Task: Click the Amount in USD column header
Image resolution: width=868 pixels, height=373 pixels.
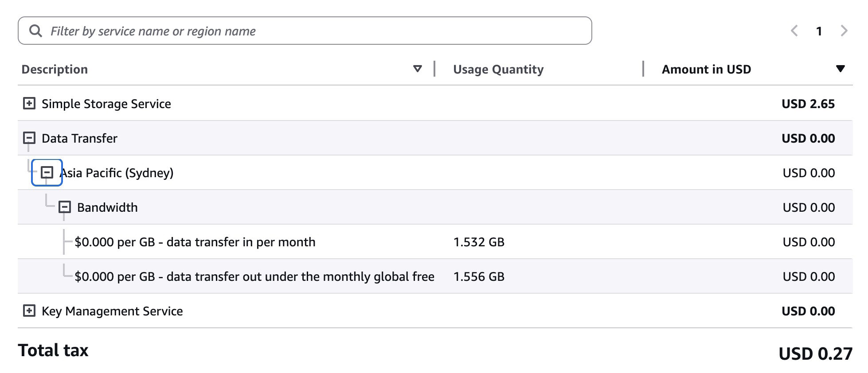Action: click(x=706, y=69)
